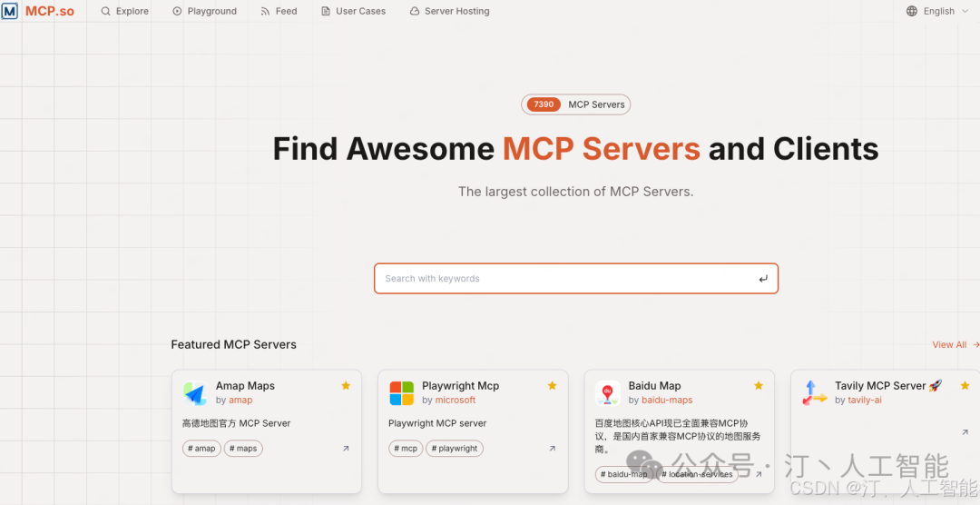Click the Playwright Mcp Microsoft logo

[x=401, y=393]
